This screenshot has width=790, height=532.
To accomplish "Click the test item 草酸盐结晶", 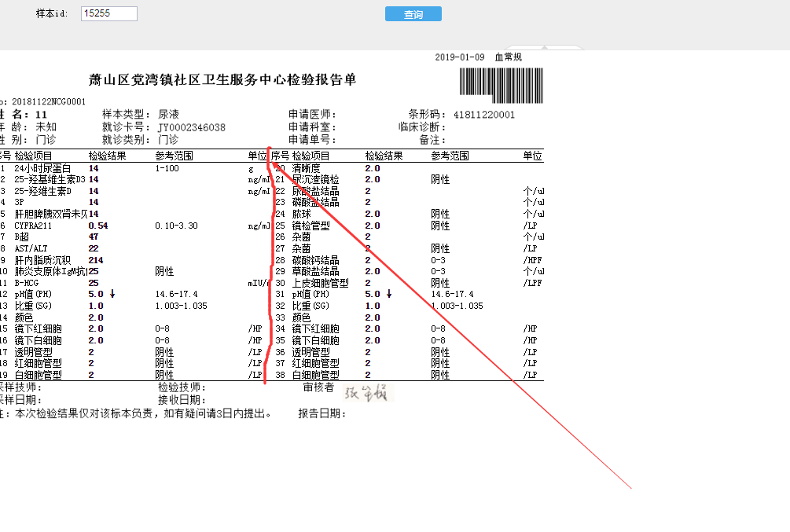I will pyautogui.click(x=315, y=272).
